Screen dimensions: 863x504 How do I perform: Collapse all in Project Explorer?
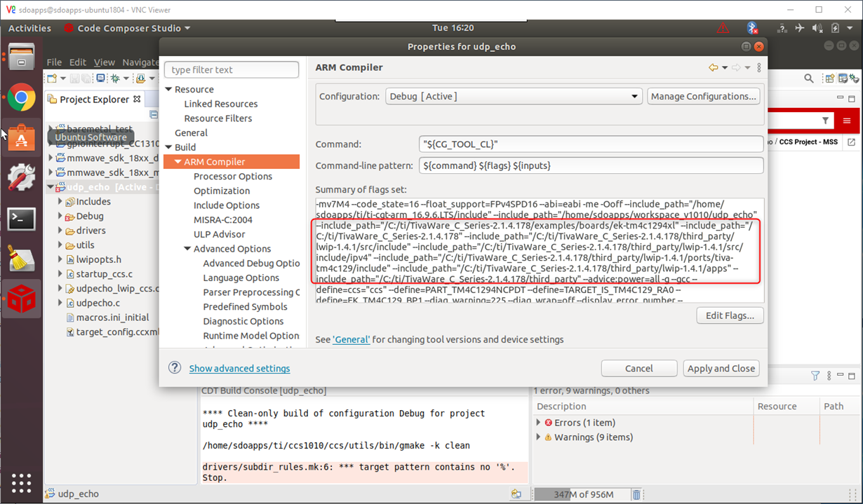[x=154, y=114]
